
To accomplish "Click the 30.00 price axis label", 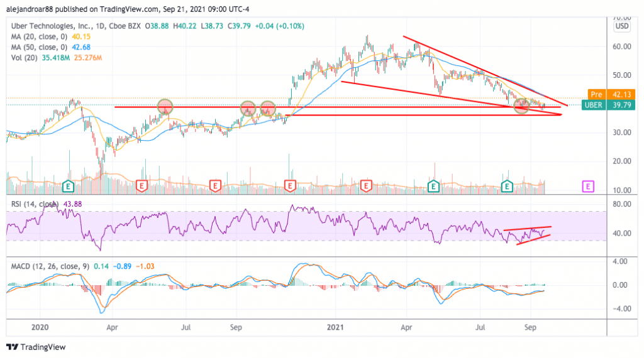I will [622, 133].
